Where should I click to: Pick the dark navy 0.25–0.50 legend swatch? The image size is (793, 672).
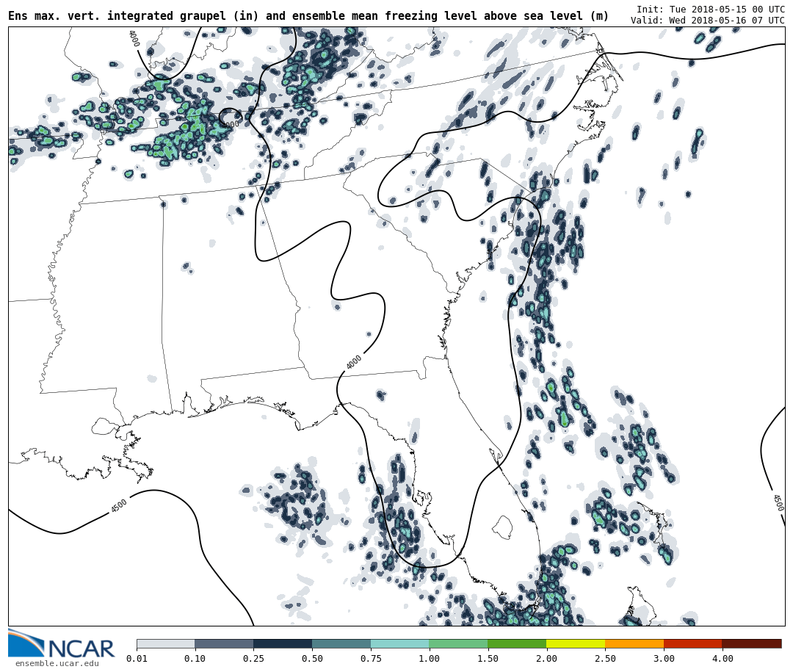pyautogui.click(x=283, y=643)
